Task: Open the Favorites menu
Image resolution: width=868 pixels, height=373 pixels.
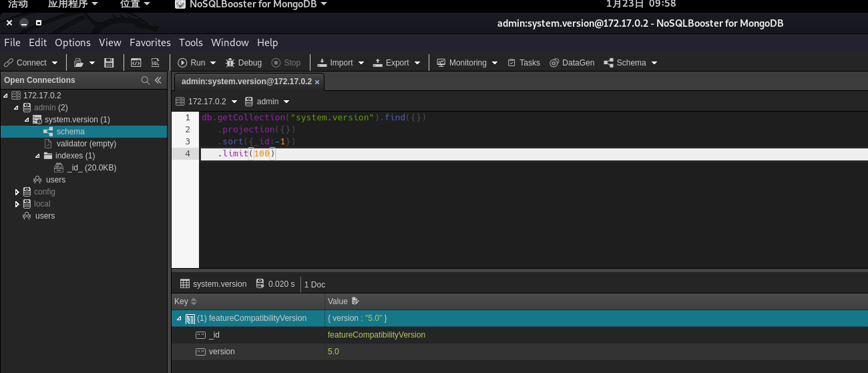Action: 150,42
